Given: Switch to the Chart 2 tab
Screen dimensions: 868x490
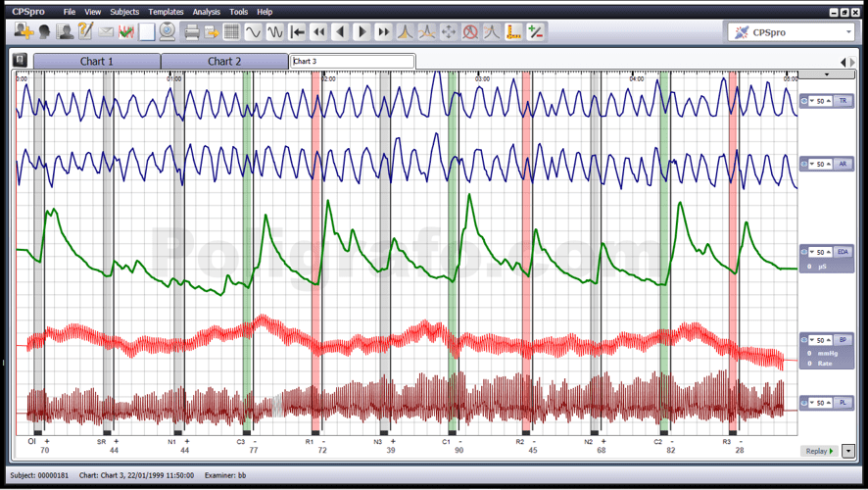Looking at the screenshot, I should (x=224, y=61).
